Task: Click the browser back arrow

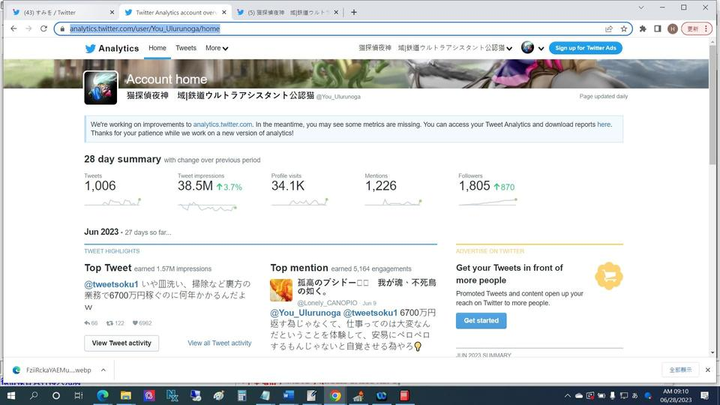Action: click(14, 28)
